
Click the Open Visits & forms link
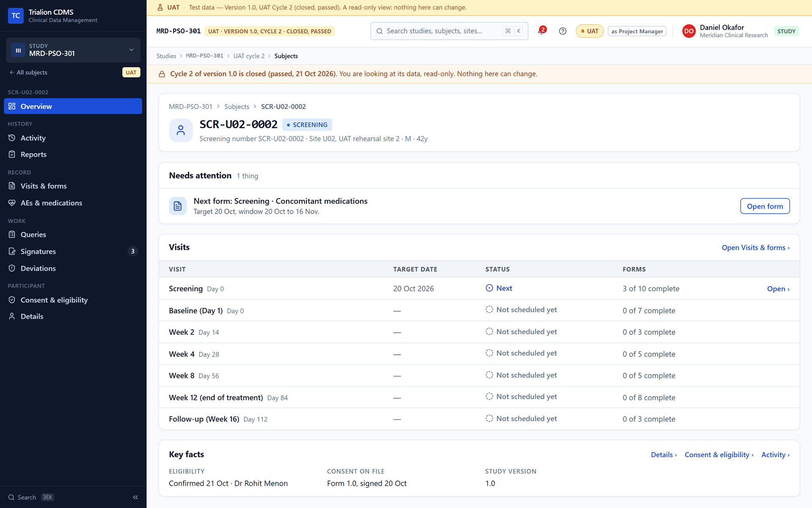755,248
